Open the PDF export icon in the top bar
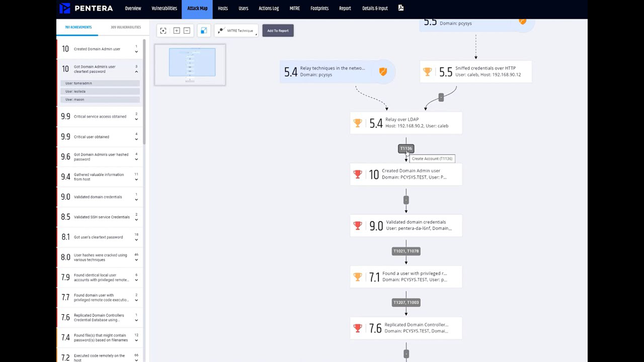 coord(400,8)
